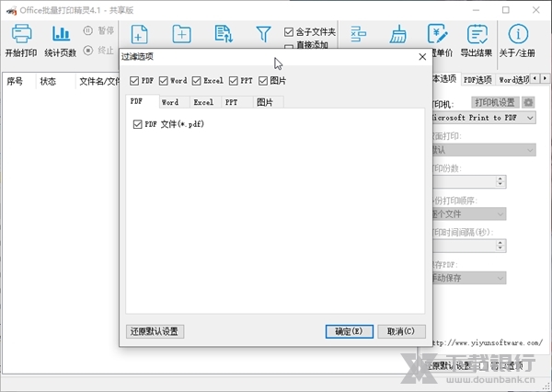Toggle the PDF 文件(*.pdf) checkbox
The image size is (552, 392).
(137, 124)
